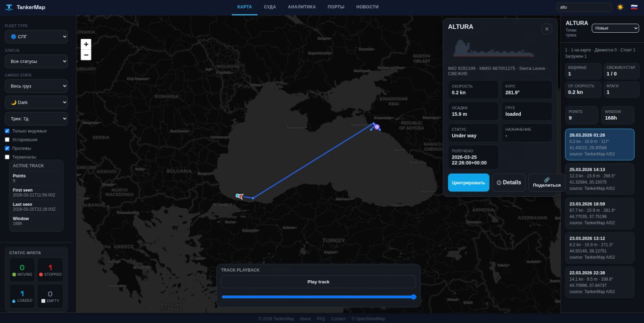Click the vessel arrow marker near Istanbul
The height and width of the screenshot is (323, 644).
tap(240, 196)
